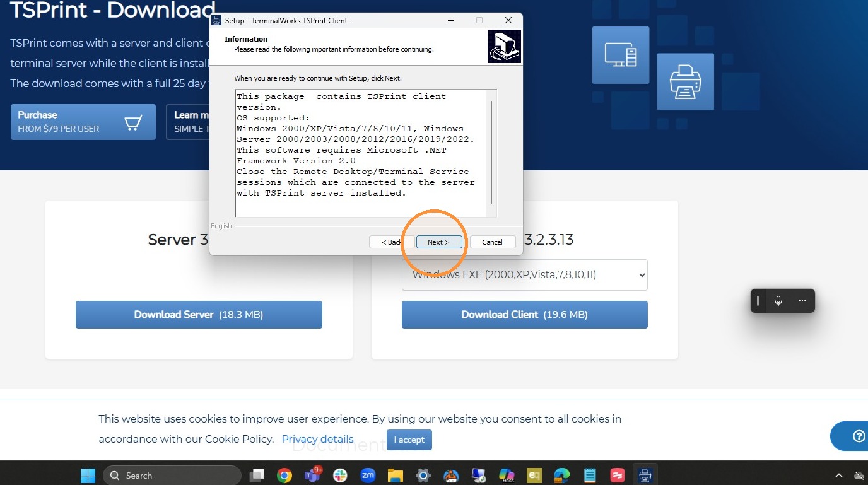The image size is (868, 485).
Task: Show hidden icons in the system tray
Action: [839, 476]
